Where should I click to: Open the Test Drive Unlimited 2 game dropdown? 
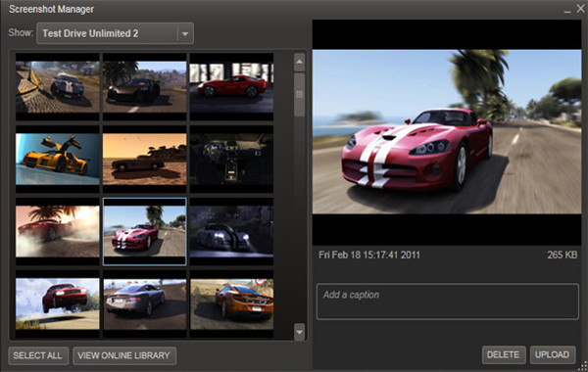pos(115,33)
